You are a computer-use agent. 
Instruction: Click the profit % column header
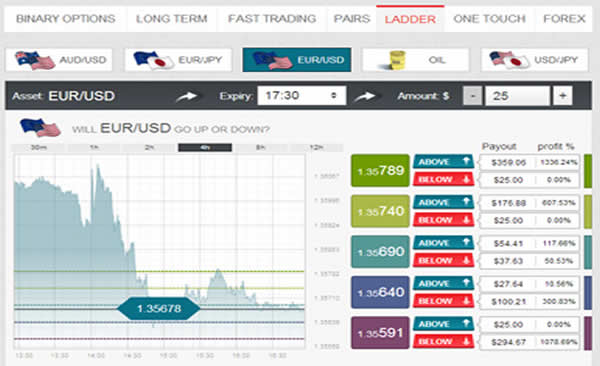(x=556, y=146)
